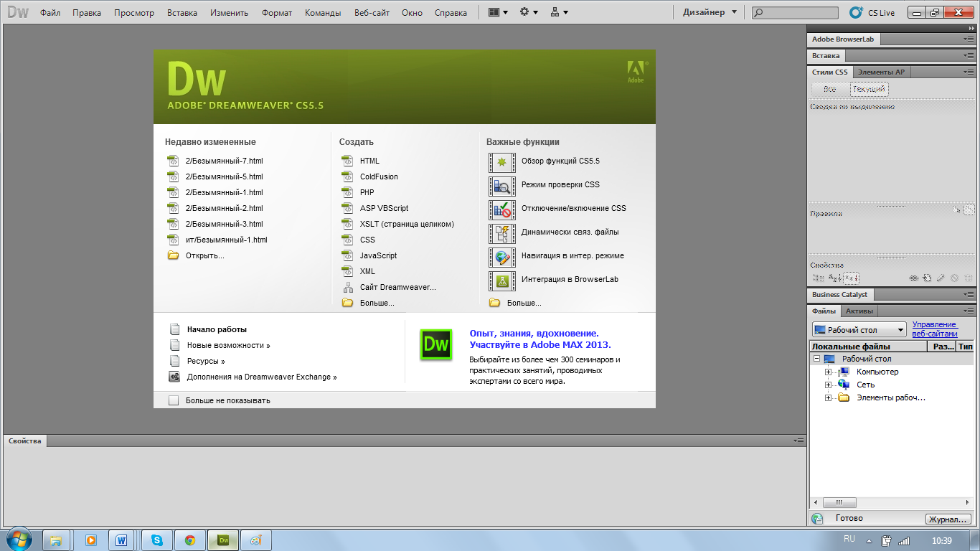
Task: Switch to the Активы tab
Action: pos(859,311)
